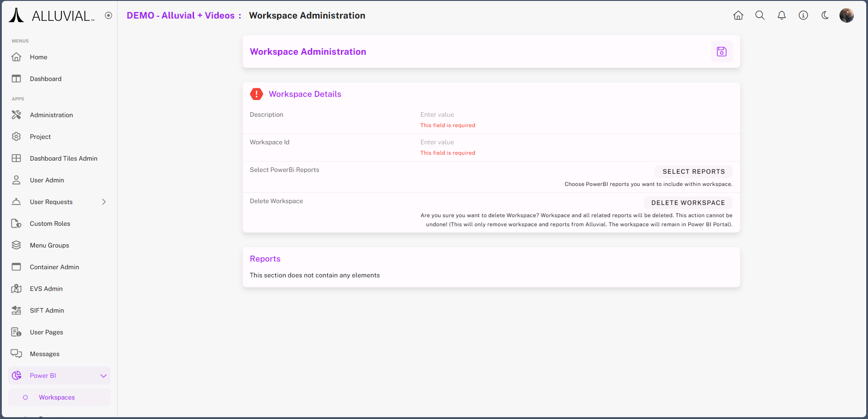The image size is (868, 419).
Task: Click the Alluvial logo
Action: click(x=52, y=15)
